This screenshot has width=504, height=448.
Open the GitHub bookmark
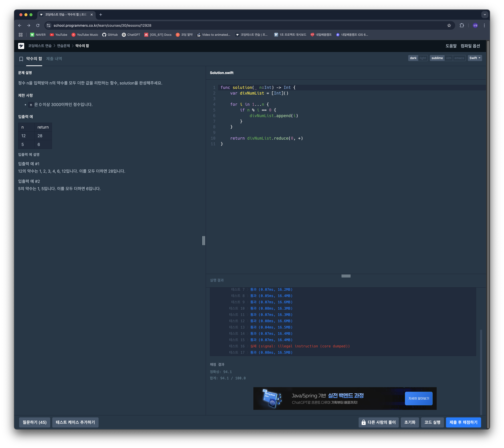(110, 35)
